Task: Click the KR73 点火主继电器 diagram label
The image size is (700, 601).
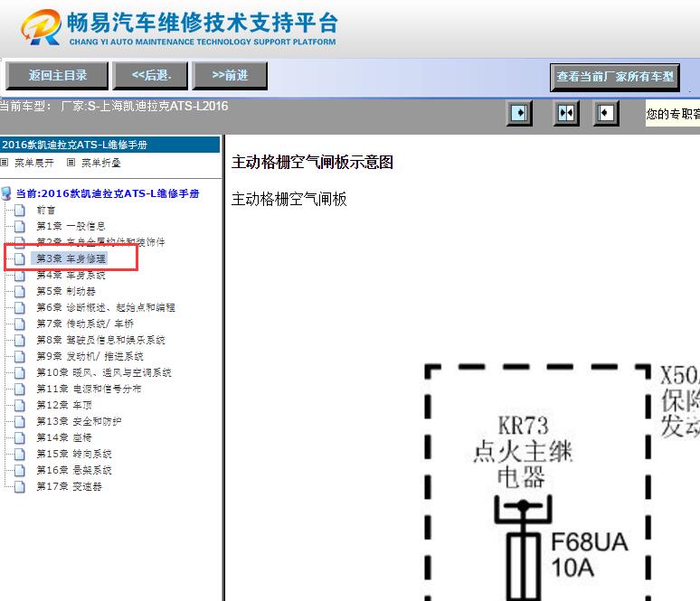Action: 522,451
